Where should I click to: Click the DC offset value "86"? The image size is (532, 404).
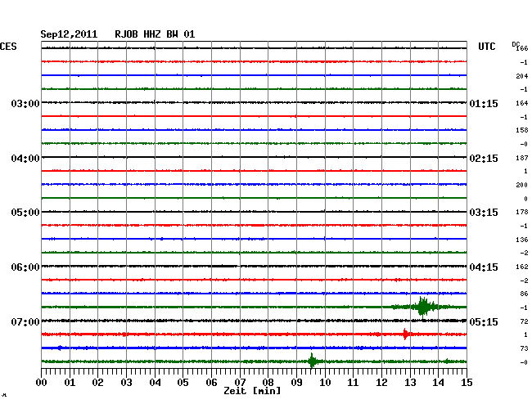524,294
